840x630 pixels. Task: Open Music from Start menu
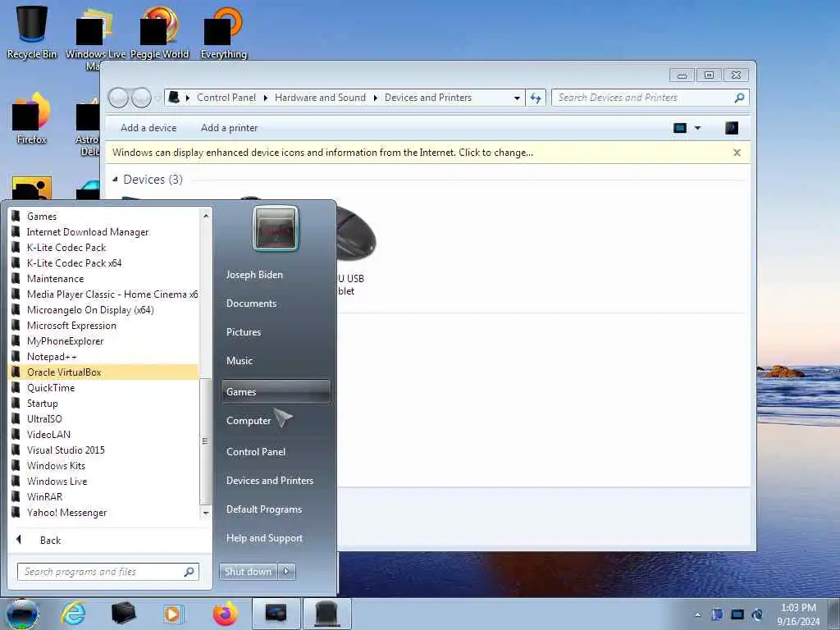click(x=240, y=361)
